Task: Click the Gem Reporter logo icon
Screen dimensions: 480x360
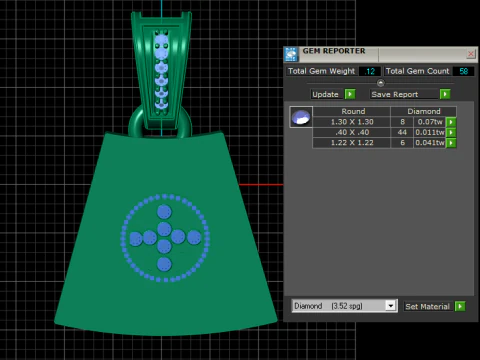Action: [291, 54]
